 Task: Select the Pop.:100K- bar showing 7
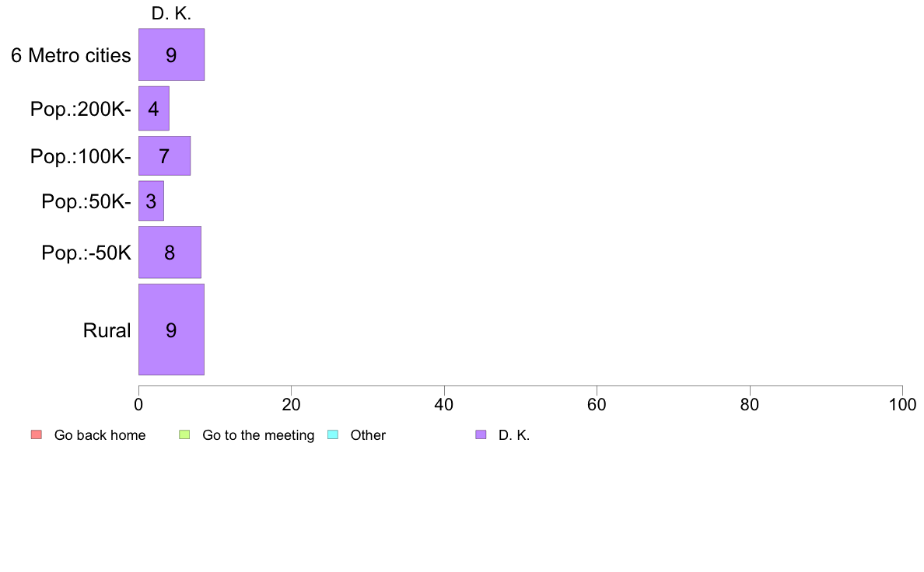164,155
